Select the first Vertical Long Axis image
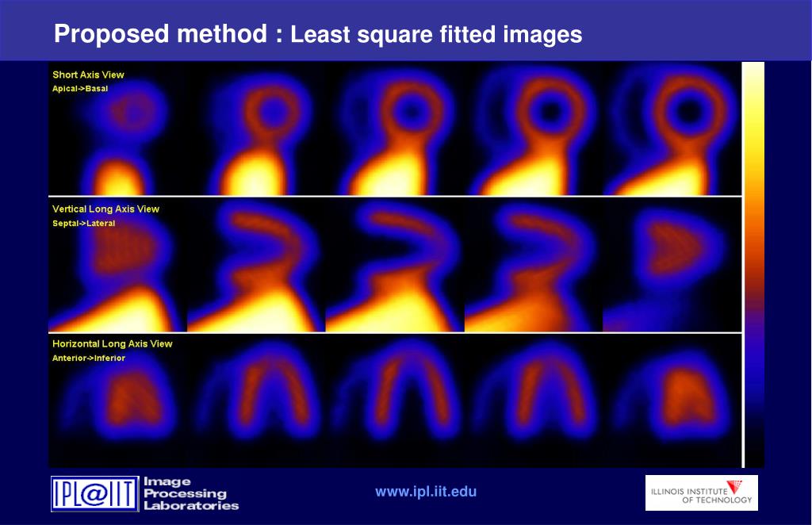 [117, 265]
